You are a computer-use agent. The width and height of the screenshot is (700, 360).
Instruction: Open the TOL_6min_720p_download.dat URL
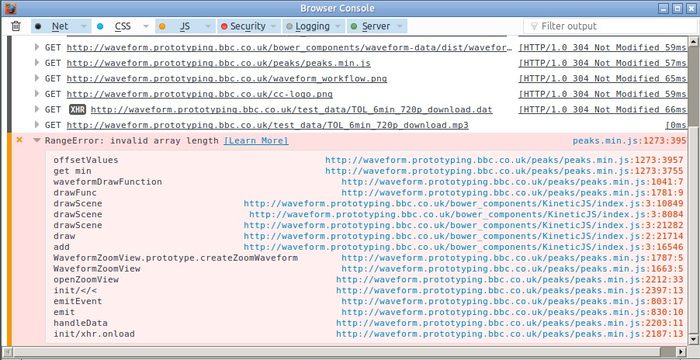pos(292,109)
